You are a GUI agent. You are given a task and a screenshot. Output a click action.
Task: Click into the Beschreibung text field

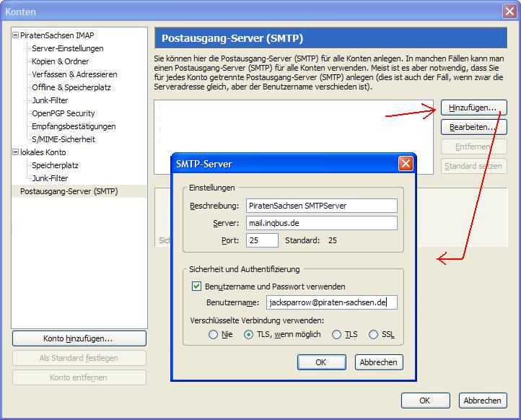click(321, 206)
